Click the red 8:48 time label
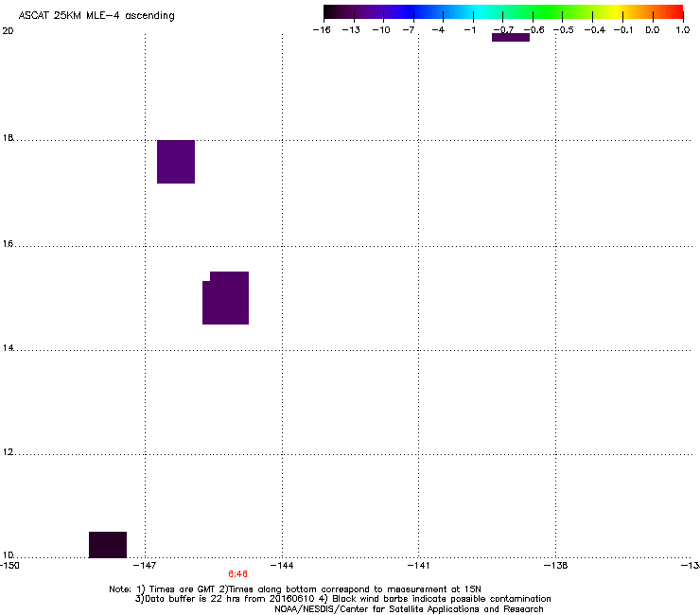 click(x=238, y=574)
